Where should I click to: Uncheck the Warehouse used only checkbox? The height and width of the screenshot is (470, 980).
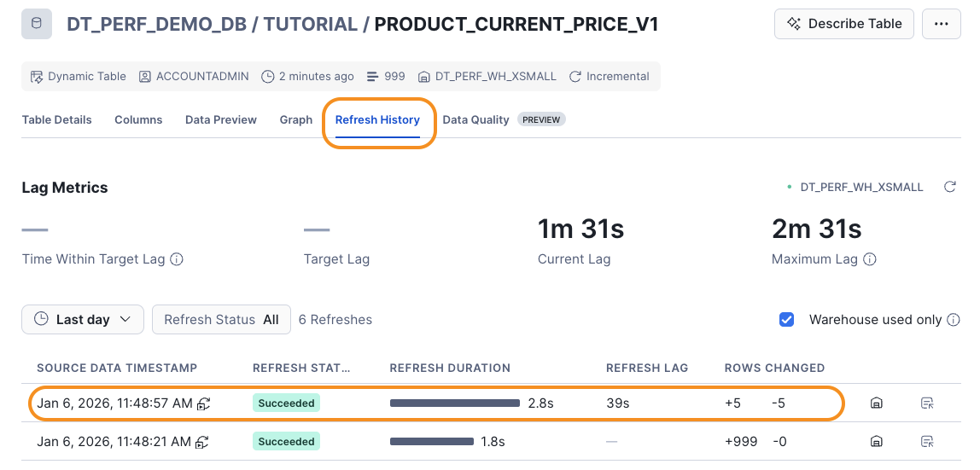pos(786,320)
